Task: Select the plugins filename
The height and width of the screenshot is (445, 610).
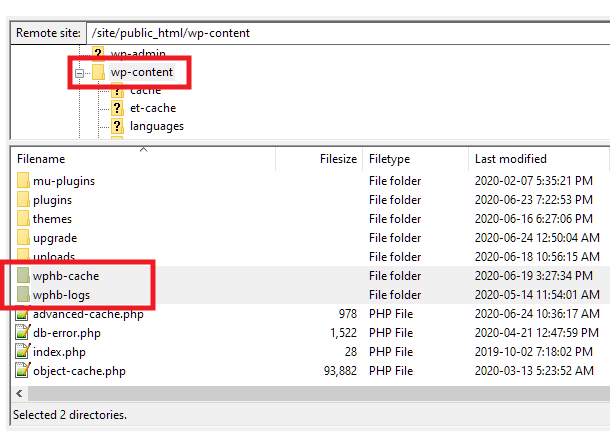Action: [x=53, y=200]
